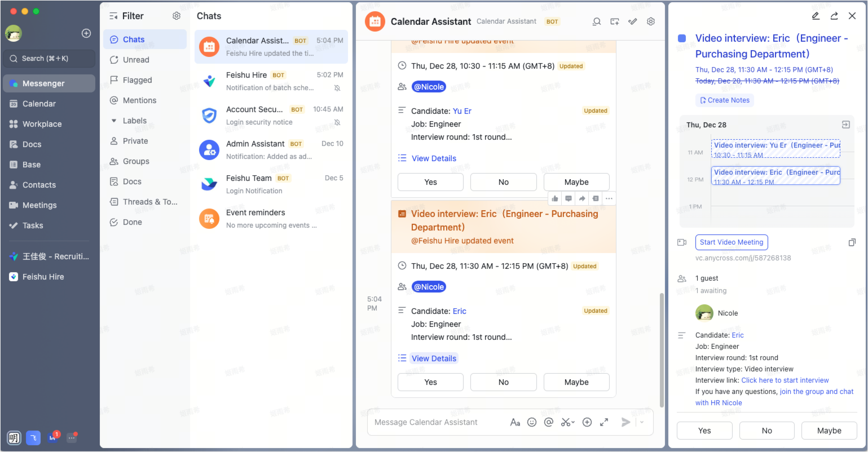Click the blue event color square
868x452 pixels.
(682, 38)
